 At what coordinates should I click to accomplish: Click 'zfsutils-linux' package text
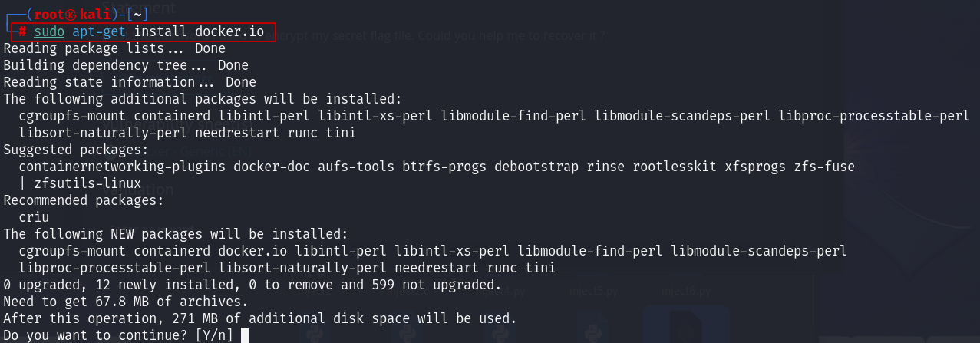pos(87,183)
